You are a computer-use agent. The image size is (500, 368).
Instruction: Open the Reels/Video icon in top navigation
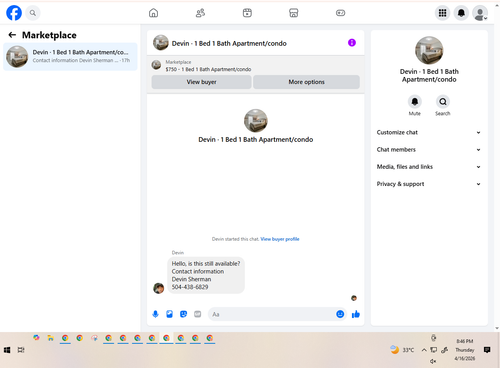pos(247,13)
